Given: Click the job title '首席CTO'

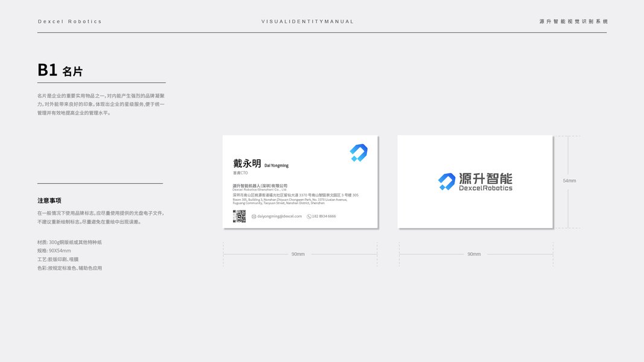Looking at the screenshot, I should click(x=240, y=173).
